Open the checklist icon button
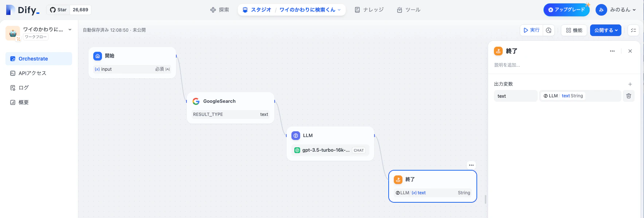644x218 pixels. tap(633, 30)
